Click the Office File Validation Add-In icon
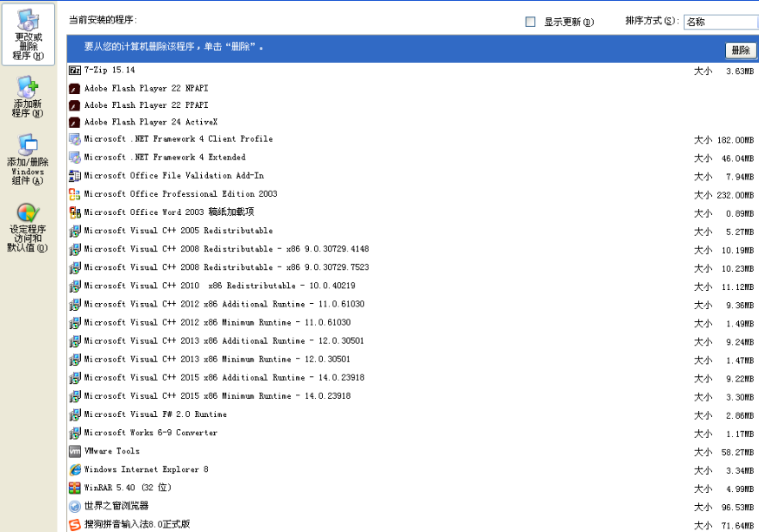This screenshot has width=759, height=532. coord(75,176)
